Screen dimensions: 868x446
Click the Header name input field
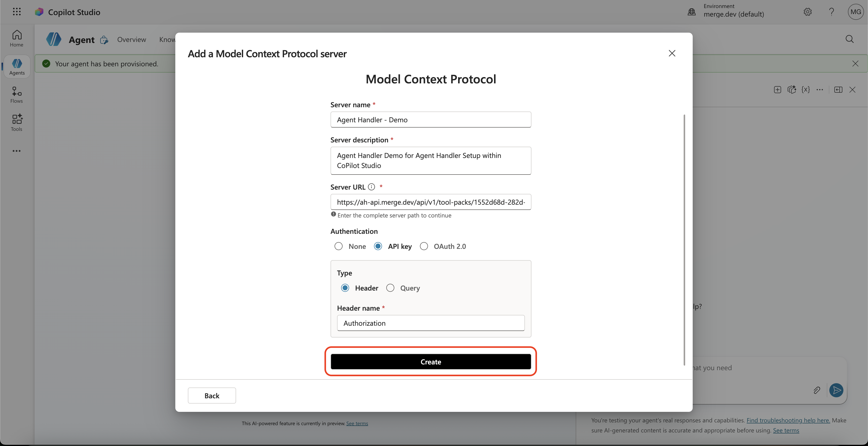click(x=431, y=323)
